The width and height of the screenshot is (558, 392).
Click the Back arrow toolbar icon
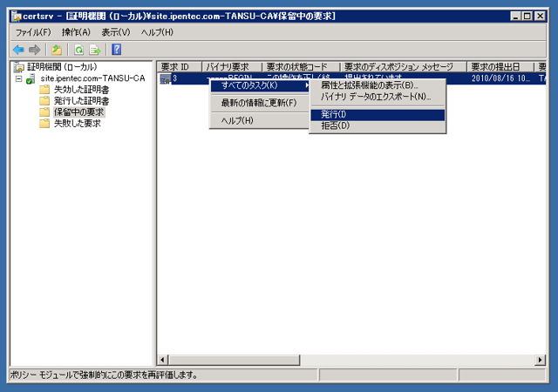click(x=18, y=50)
